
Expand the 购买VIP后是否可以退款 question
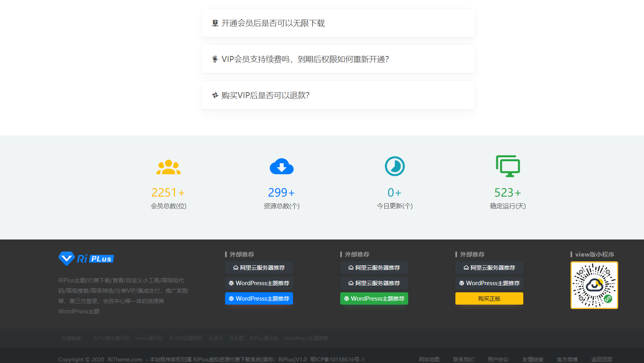tap(338, 95)
